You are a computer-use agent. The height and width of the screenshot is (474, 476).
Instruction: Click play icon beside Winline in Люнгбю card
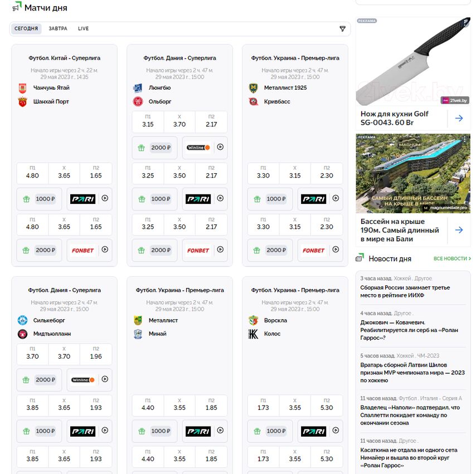coord(220,147)
